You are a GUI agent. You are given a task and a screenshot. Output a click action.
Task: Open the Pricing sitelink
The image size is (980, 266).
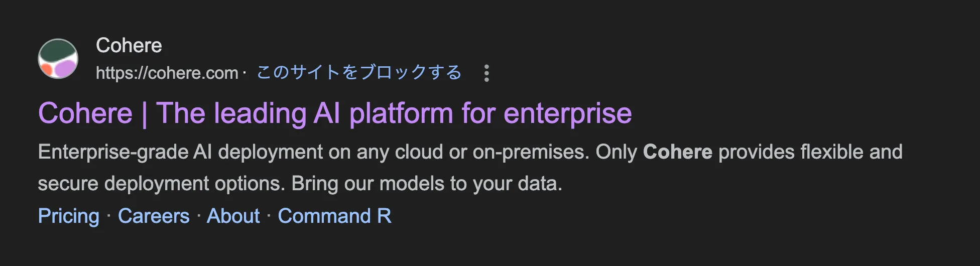tap(69, 216)
